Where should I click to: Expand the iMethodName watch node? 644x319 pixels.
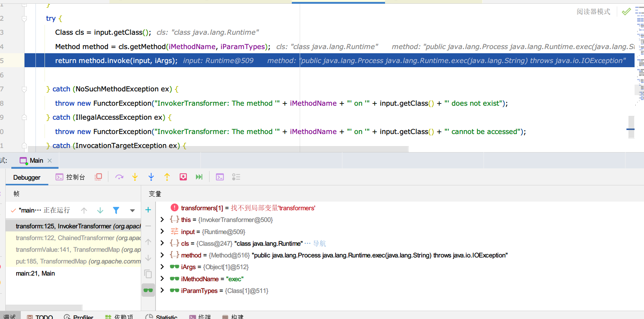[x=162, y=279]
